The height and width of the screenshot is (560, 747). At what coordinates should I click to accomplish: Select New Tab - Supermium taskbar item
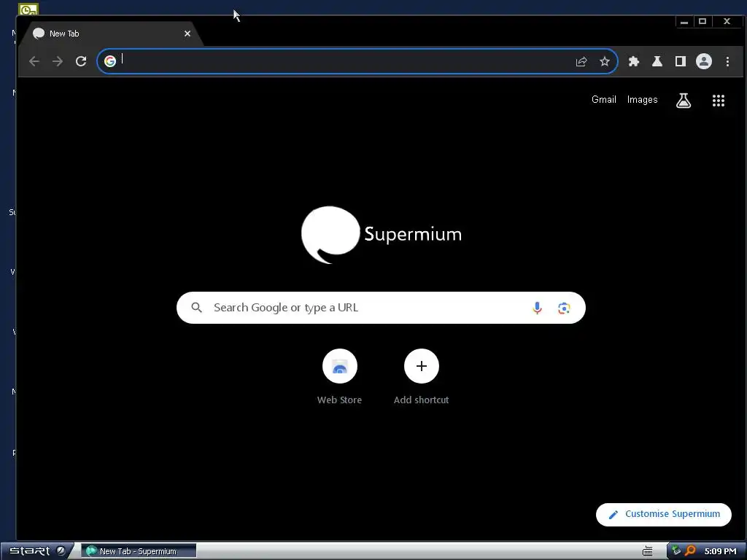click(139, 551)
